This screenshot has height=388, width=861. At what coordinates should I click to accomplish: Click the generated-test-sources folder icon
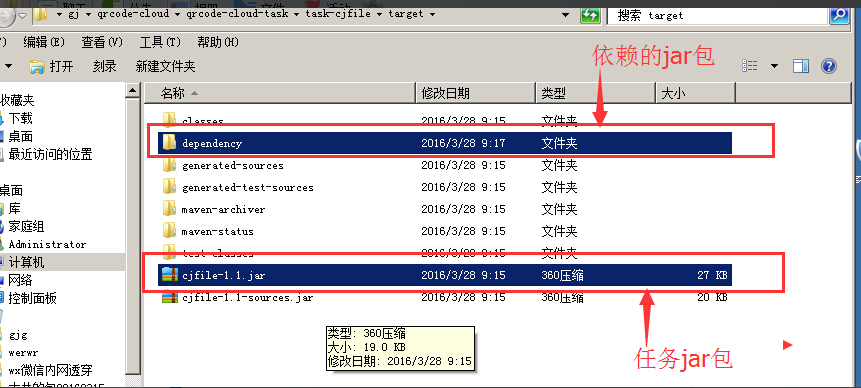tap(170, 187)
